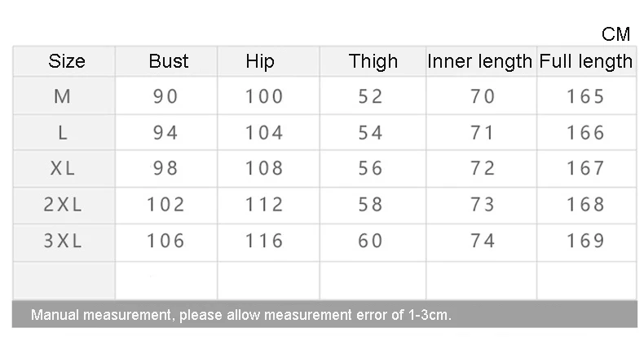The image size is (644, 337).
Task: Click the 3XL size row label
Action: pos(63,241)
